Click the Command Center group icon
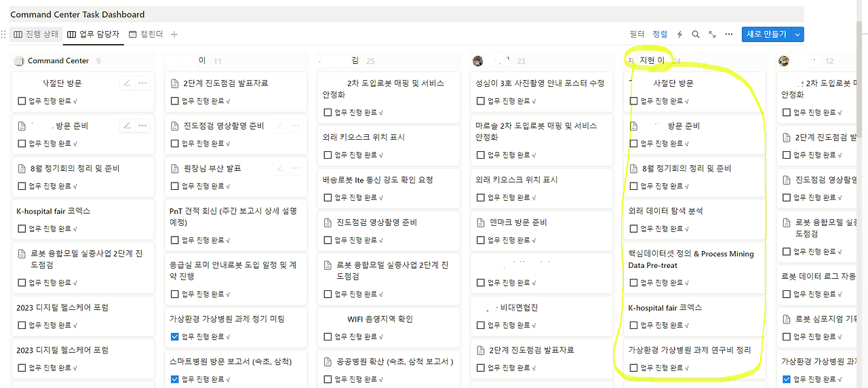 [19, 61]
